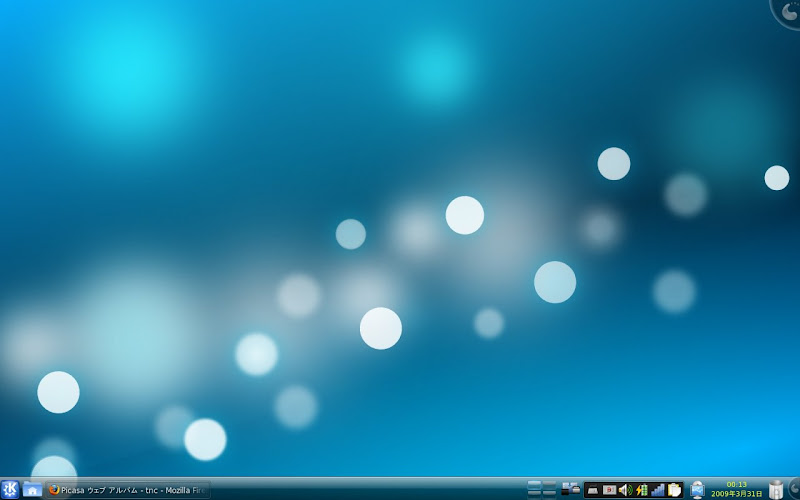This screenshot has width=800, height=500.
Task: Click the first system tray drive icon
Action: (593, 490)
